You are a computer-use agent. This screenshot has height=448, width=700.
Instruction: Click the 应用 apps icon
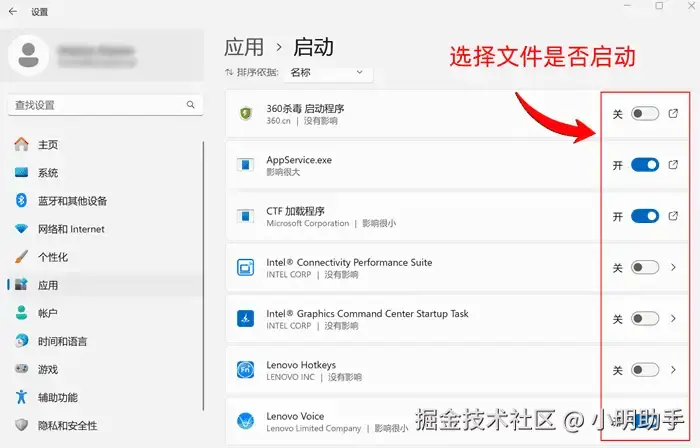pyautogui.click(x=21, y=285)
